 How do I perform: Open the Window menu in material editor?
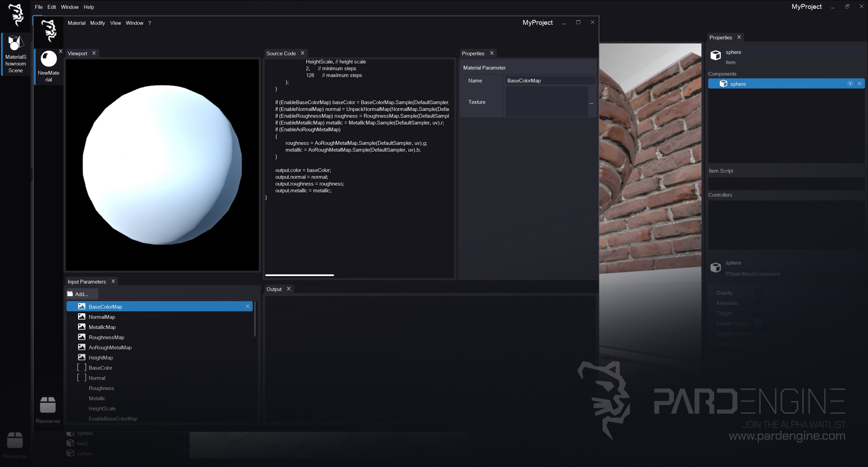click(x=134, y=23)
